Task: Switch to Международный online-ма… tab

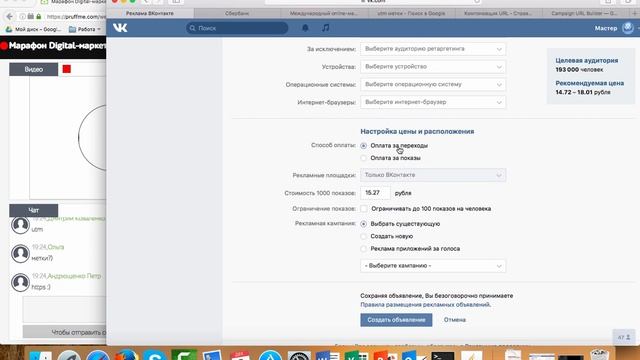Action: click(x=324, y=13)
